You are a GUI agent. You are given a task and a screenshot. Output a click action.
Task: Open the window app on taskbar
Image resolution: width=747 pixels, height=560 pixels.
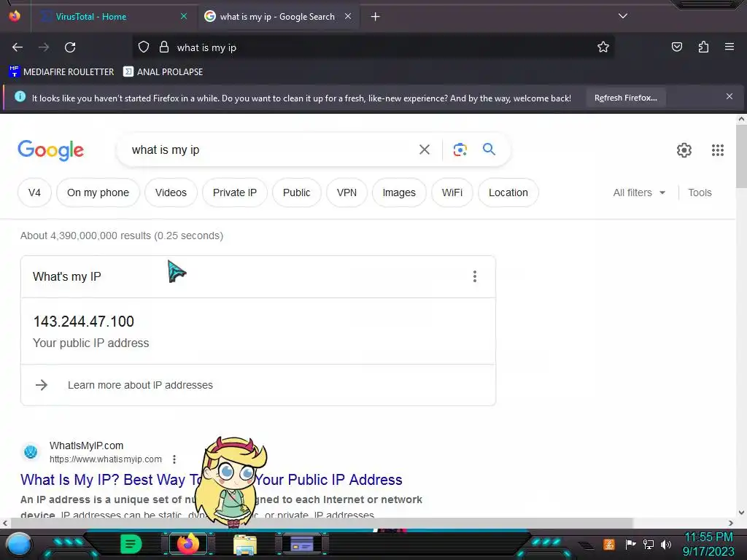[x=302, y=544]
